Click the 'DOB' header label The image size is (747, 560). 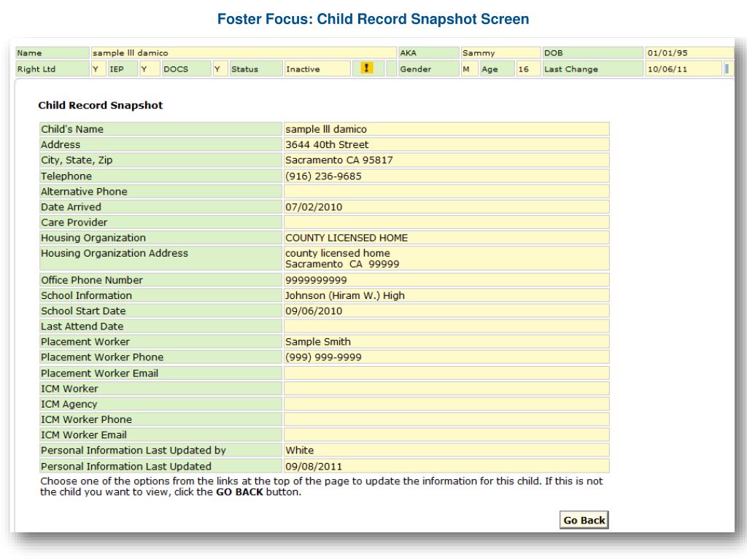tap(553, 52)
